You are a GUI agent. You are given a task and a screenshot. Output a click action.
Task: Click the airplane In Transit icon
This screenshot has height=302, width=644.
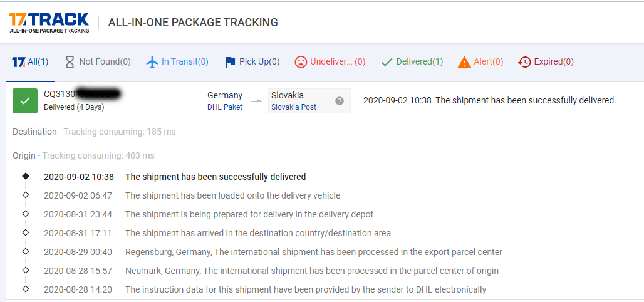tap(152, 61)
